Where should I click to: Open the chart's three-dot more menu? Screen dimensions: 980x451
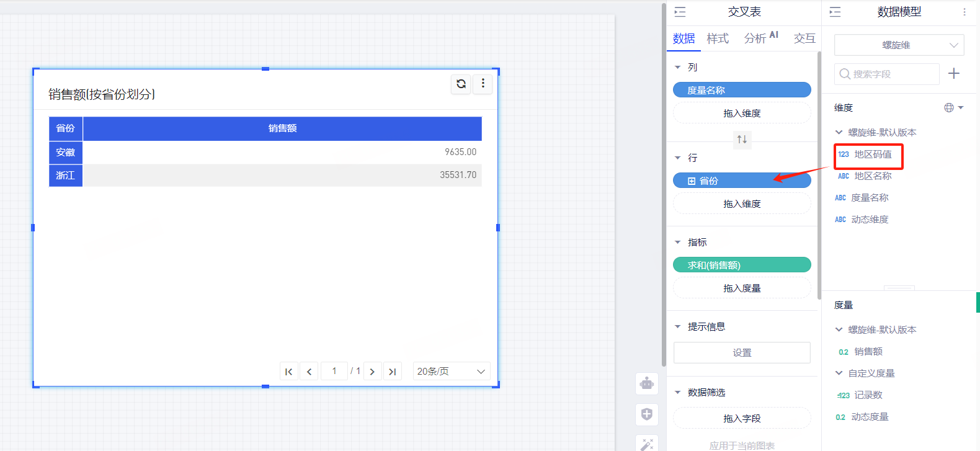[x=483, y=84]
